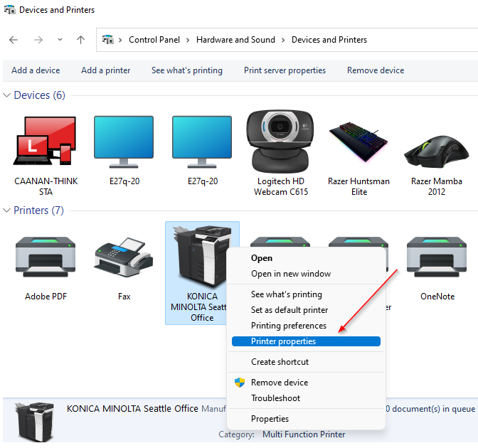Expand the chevron after Hardware and Sound breadcrumb

tap(283, 40)
